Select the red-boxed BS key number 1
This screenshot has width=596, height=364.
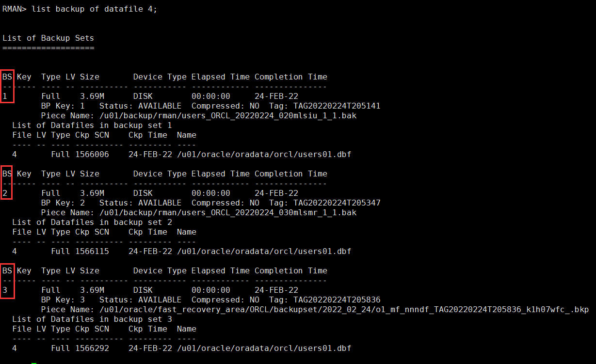click(x=5, y=96)
